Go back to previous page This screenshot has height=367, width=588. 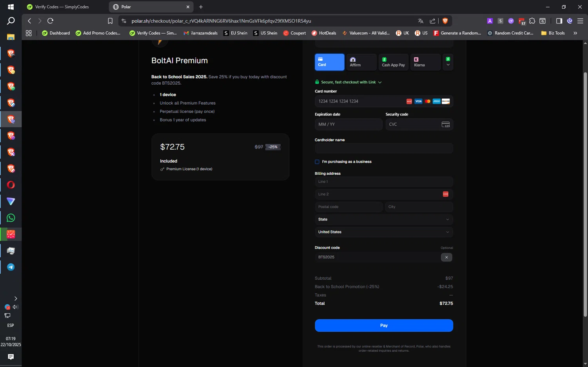tap(29, 21)
